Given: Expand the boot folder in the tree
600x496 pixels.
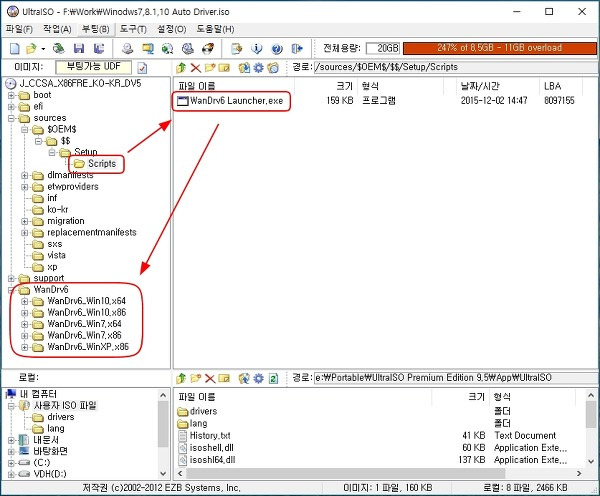Looking at the screenshot, I should click(11, 95).
